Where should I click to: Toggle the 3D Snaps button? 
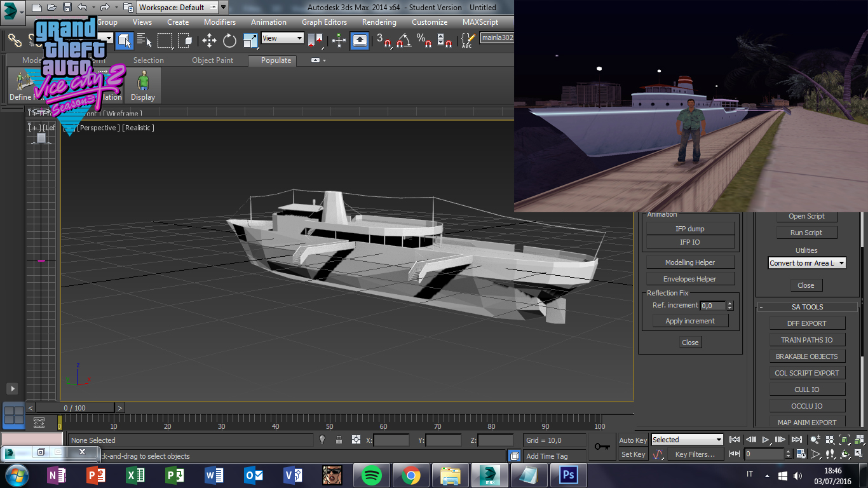tap(384, 40)
